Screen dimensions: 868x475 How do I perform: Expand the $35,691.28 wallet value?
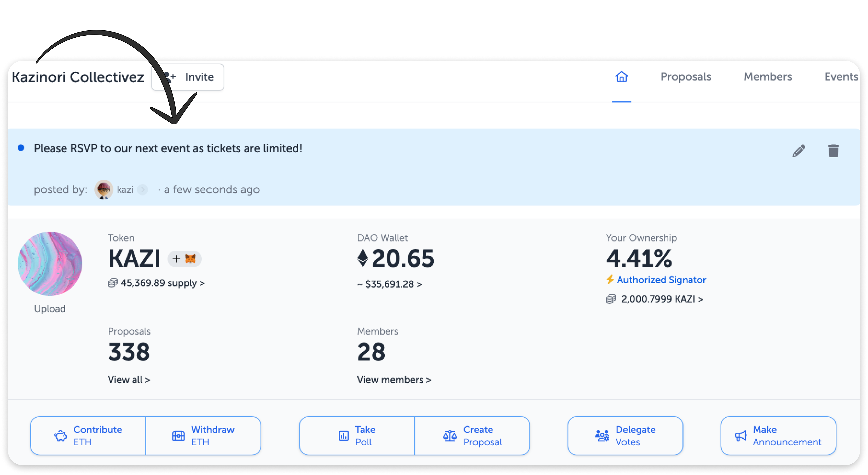389,284
